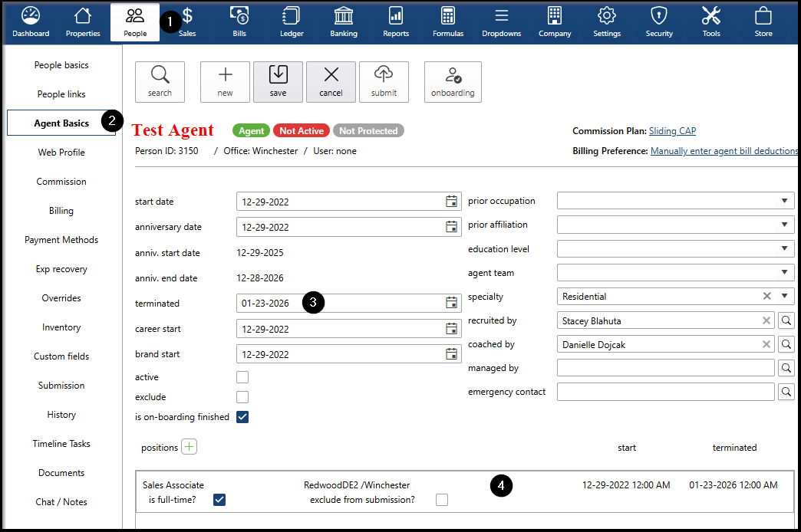Enable exclude from submission checkbox

442,500
